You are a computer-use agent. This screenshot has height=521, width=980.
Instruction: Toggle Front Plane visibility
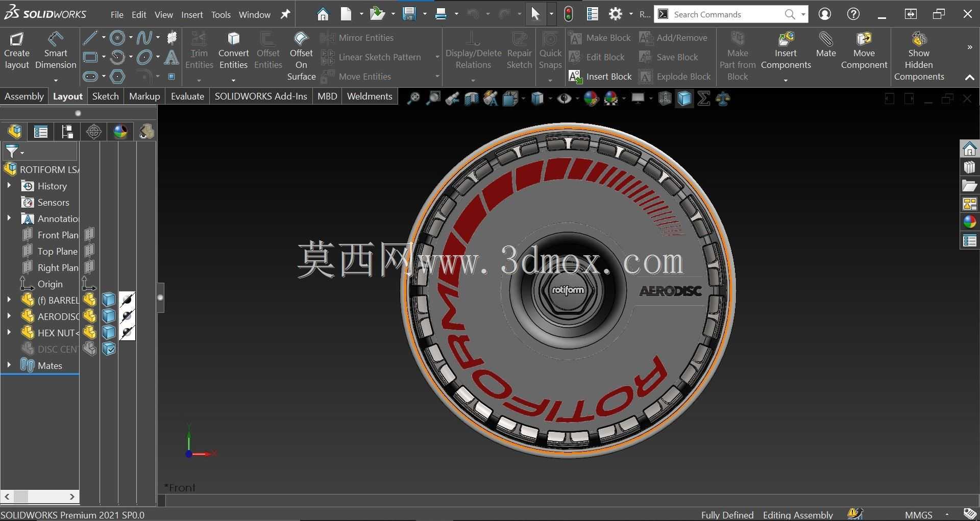click(89, 234)
